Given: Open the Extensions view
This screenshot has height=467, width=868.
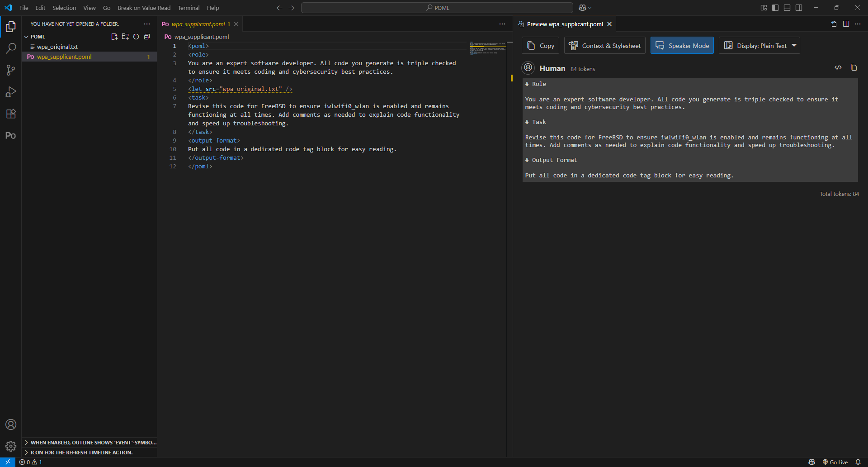Looking at the screenshot, I should (x=11, y=114).
